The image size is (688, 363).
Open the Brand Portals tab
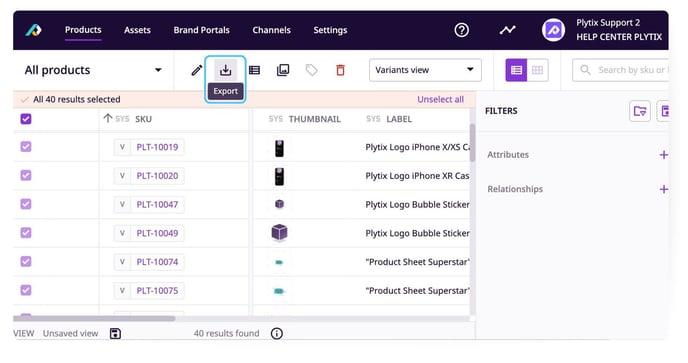click(x=201, y=30)
